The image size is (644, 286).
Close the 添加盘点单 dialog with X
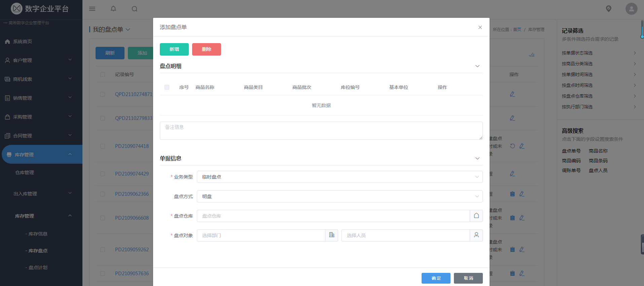480,27
